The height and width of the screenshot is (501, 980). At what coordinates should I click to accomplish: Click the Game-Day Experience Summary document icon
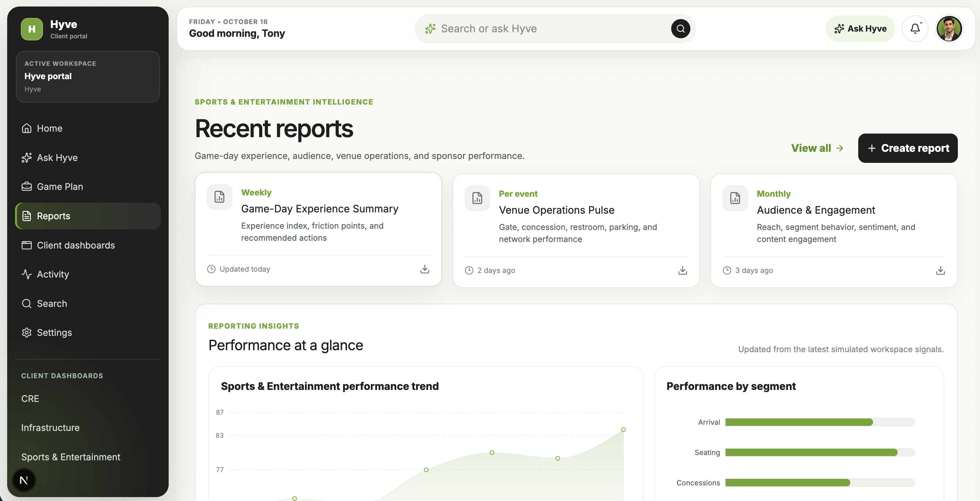(219, 197)
